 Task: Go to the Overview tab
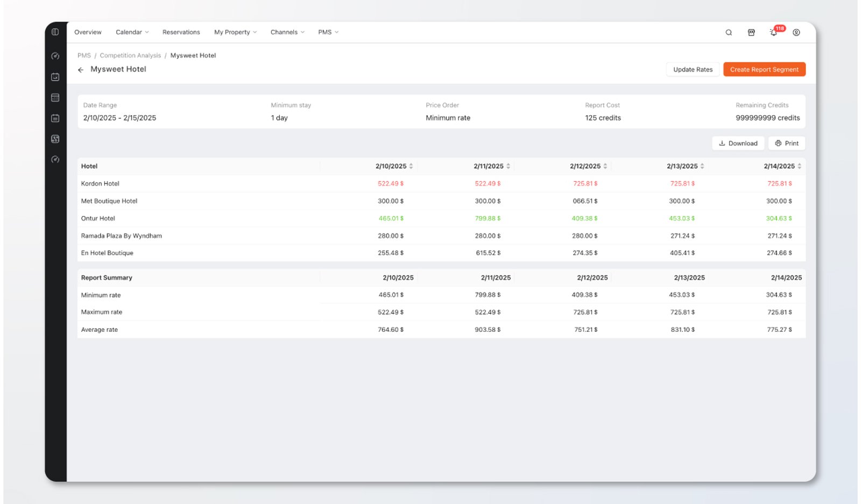(x=88, y=32)
